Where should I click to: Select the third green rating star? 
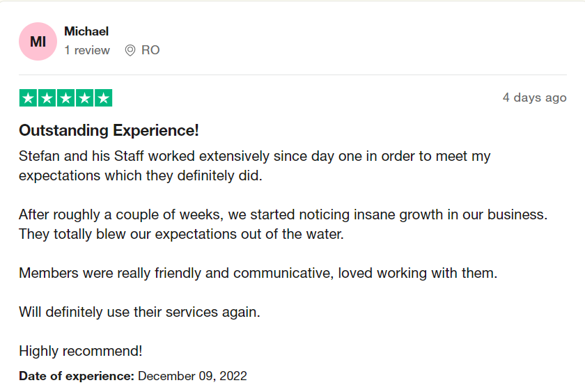click(x=65, y=98)
